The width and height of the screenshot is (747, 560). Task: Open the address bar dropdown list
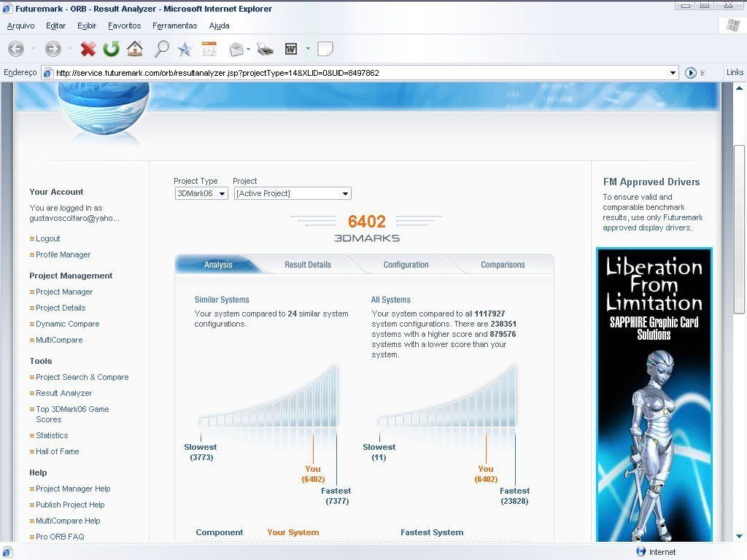click(673, 73)
